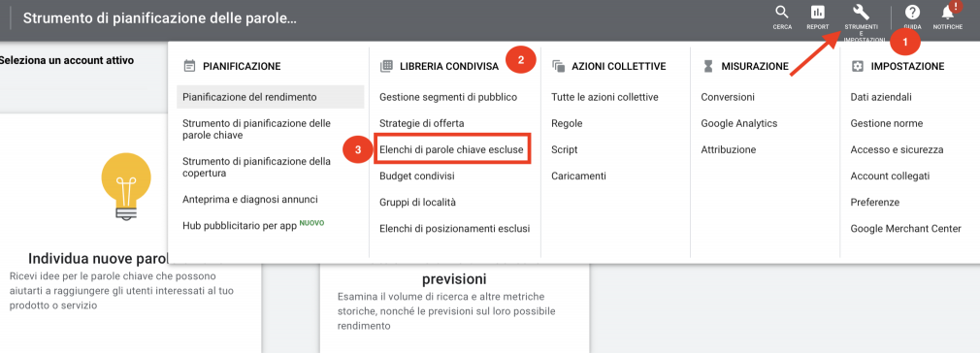Screen dimensions: 980x353
Task: Click the Cerca magnifier icon
Action: (782, 13)
